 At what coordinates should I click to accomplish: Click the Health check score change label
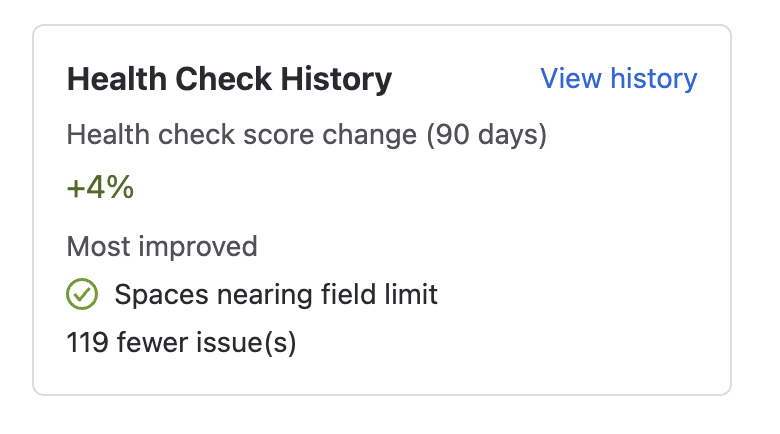point(306,135)
